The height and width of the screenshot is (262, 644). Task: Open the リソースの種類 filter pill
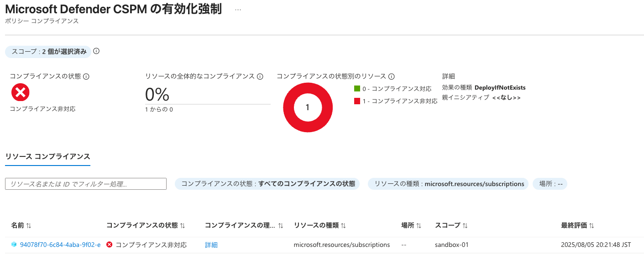[x=448, y=184]
